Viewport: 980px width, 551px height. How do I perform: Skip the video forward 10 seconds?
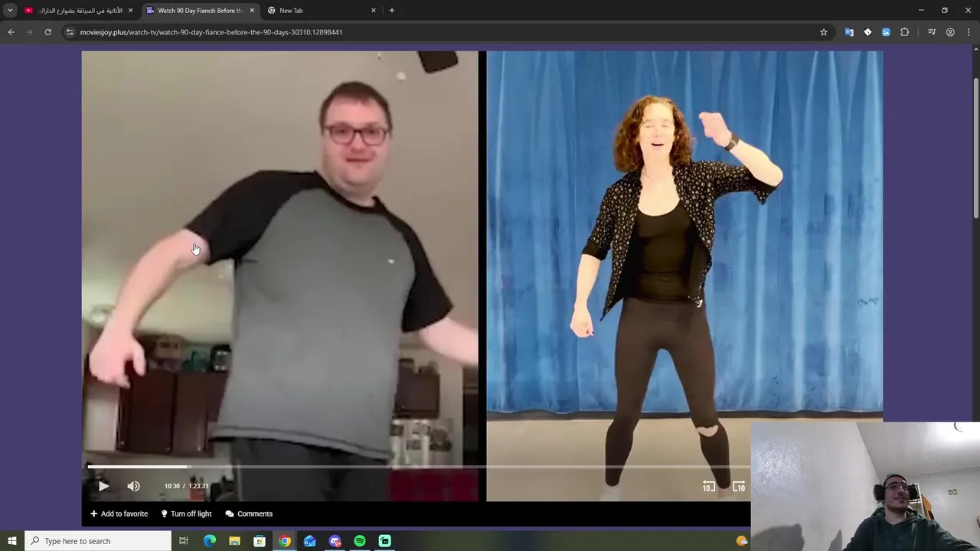point(739,486)
